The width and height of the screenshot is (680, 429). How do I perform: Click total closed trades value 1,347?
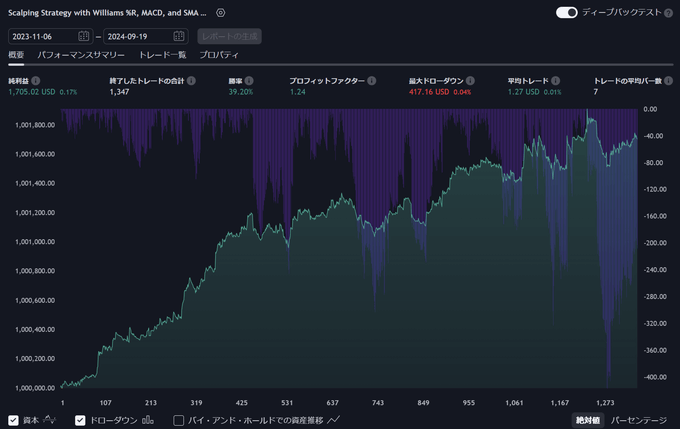[119, 92]
